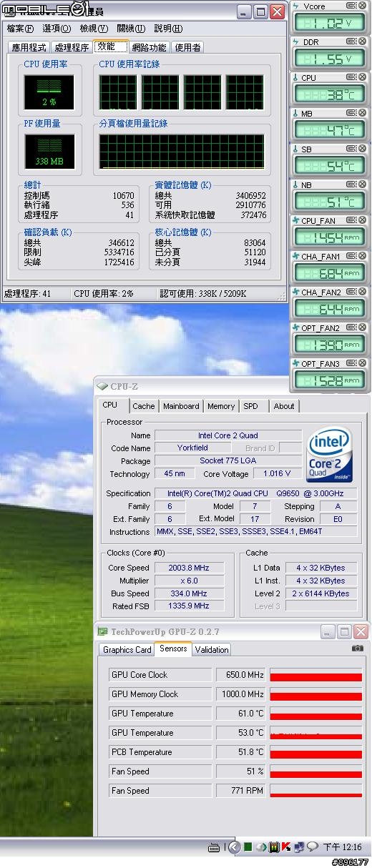Image resolution: width=372 pixels, height=868 pixels.
Task: Click the 'Yorkfield' code name value
Action: [x=193, y=448]
